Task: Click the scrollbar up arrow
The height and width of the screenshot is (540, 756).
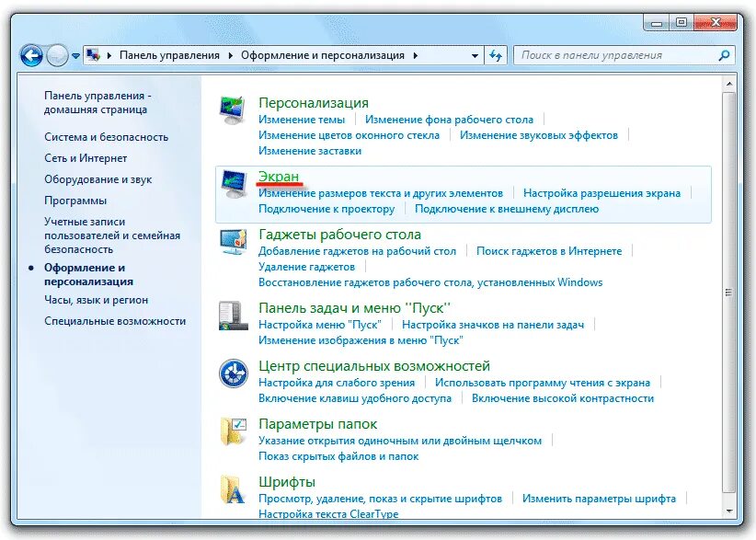Action: pyautogui.click(x=728, y=84)
